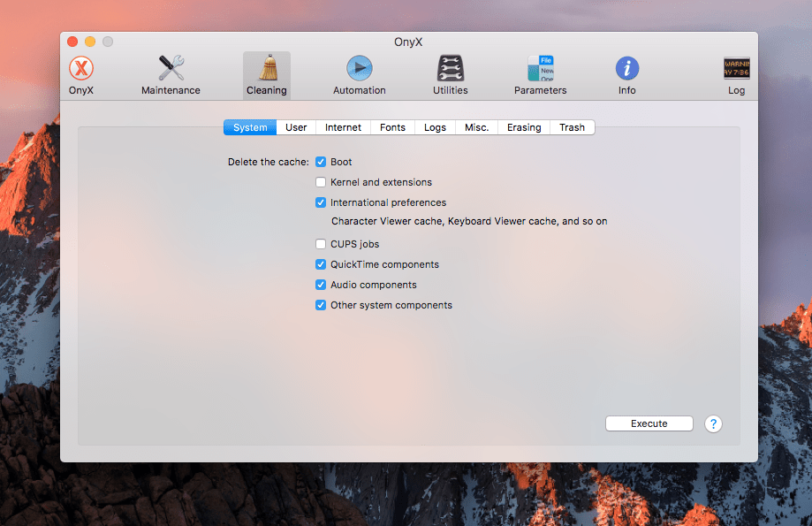812x526 pixels.
Task: Uncheck Audio components
Action: 321,285
